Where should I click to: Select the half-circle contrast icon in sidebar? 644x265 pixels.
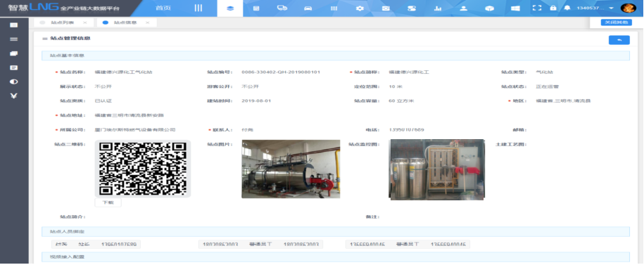13,82
